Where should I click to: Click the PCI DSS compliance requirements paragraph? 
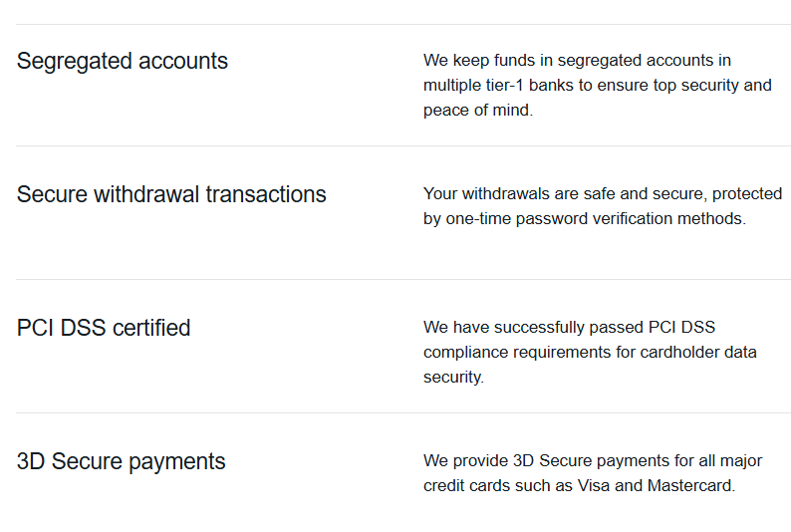pos(590,352)
